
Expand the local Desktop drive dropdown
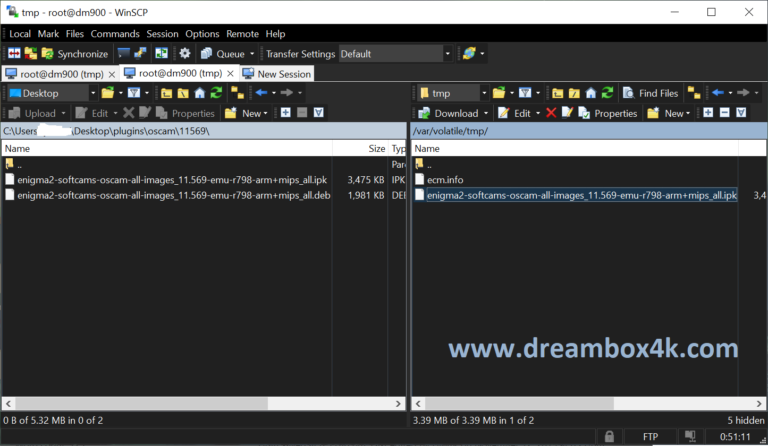[x=93, y=93]
